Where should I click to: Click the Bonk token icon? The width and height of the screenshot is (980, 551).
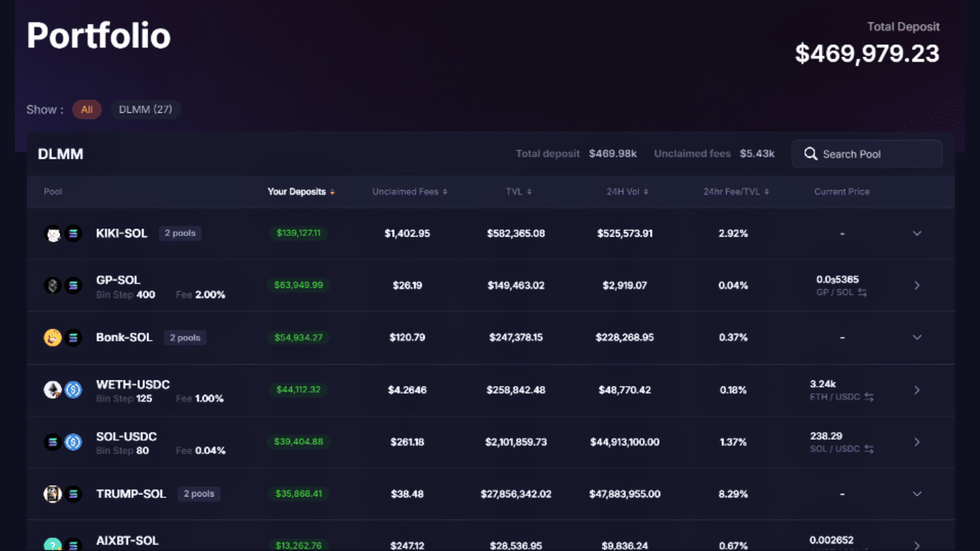53,337
